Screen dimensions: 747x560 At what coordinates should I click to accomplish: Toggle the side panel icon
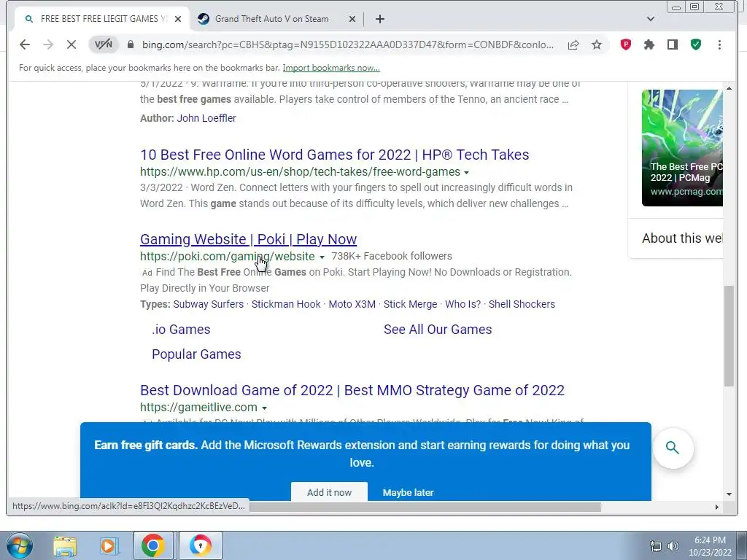pos(672,44)
